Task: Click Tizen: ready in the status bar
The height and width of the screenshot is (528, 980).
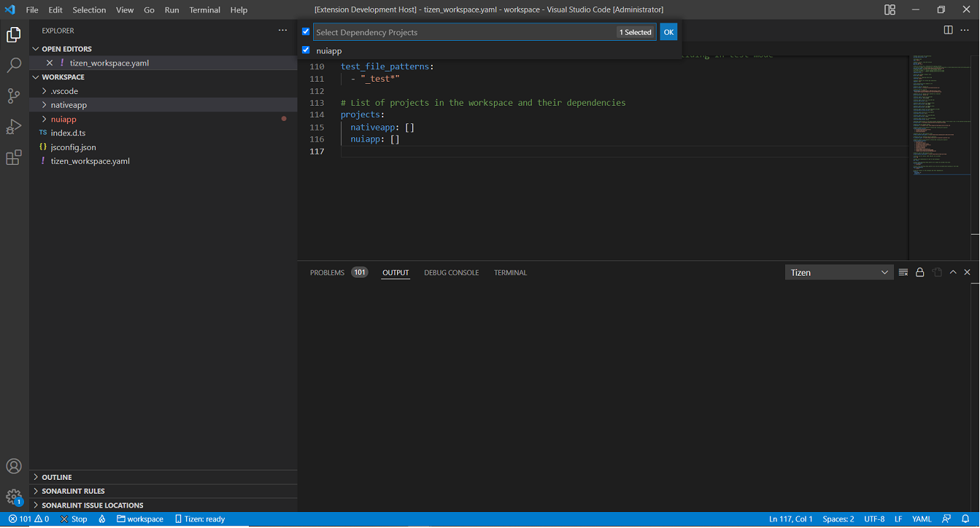Action: [199, 519]
